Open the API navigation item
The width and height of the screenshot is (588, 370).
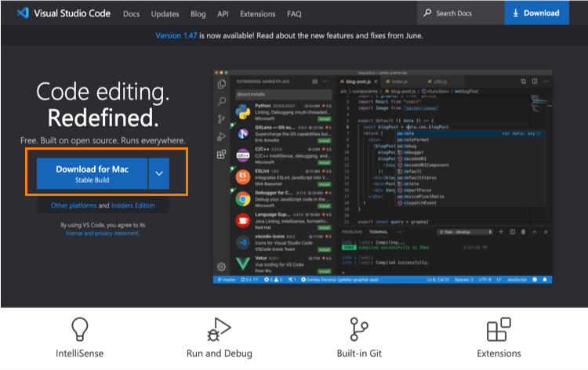tap(223, 14)
